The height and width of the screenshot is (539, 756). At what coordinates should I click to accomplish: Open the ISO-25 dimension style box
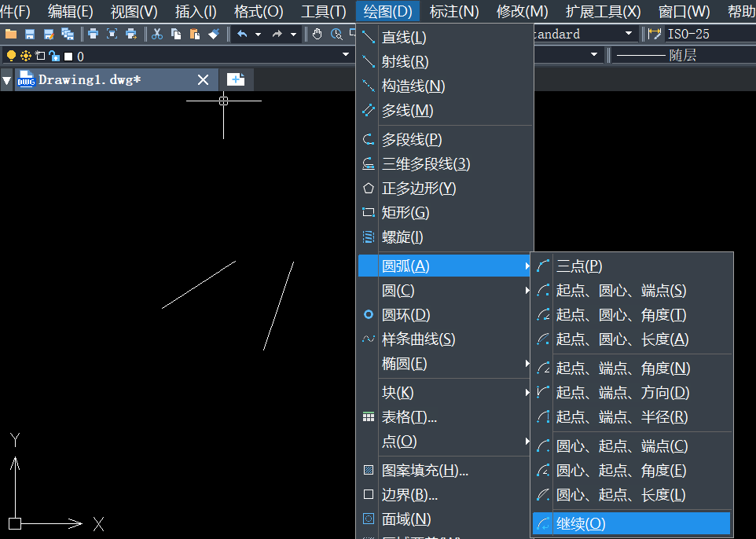[x=710, y=34]
